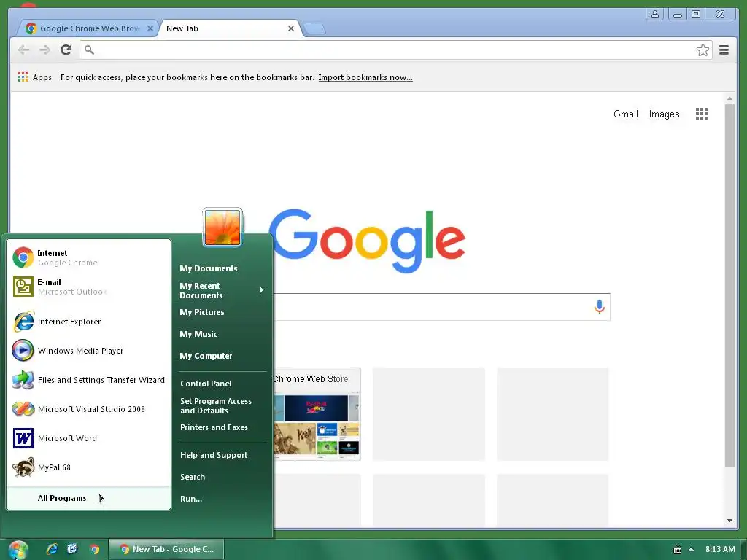
Task: Open Chrome hamburger menu
Action: 724,50
